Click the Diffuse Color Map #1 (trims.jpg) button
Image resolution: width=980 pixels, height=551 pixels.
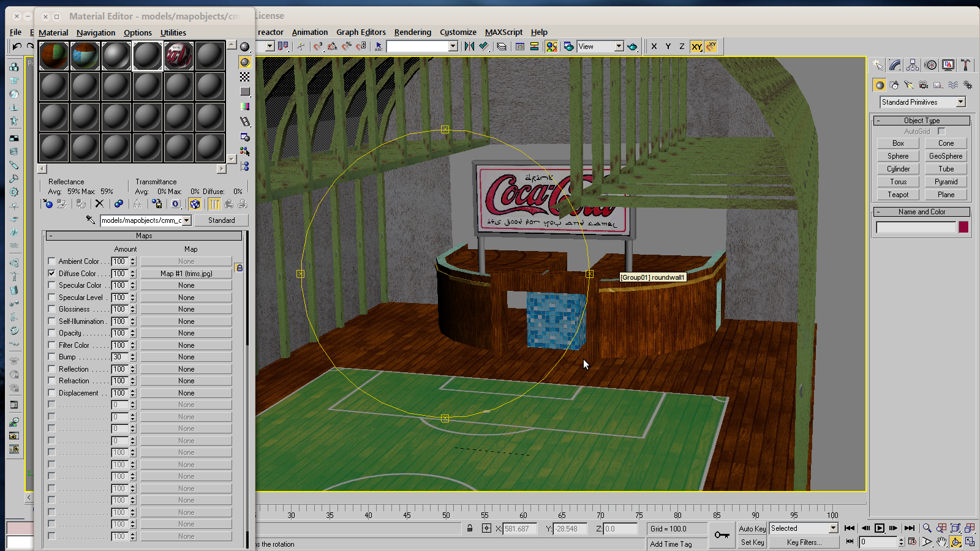point(186,274)
